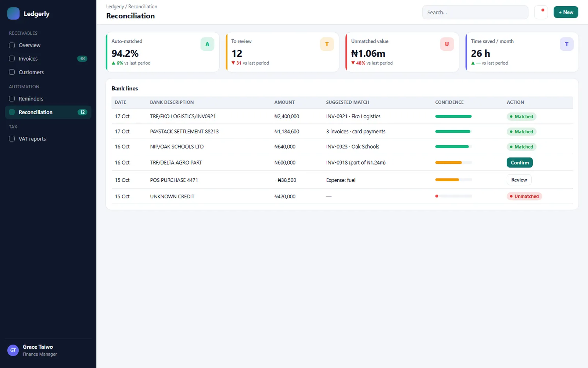The height and width of the screenshot is (368, 588).
Task: Click the CONFIDENCE column header
Action: click(x=449, y=102)
